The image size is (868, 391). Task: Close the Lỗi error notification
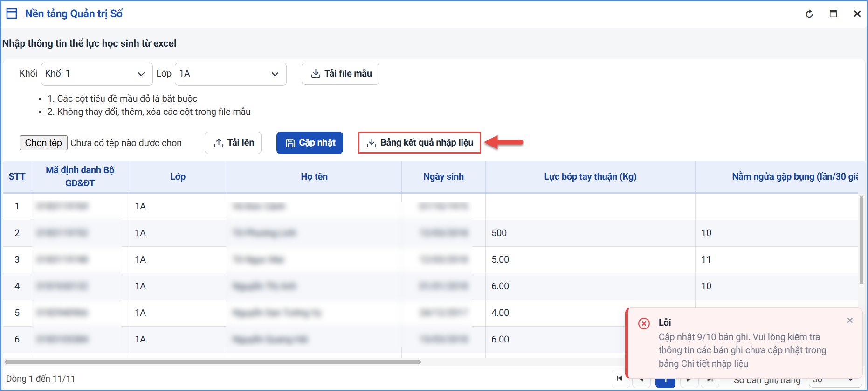click(x=850, y=320)
